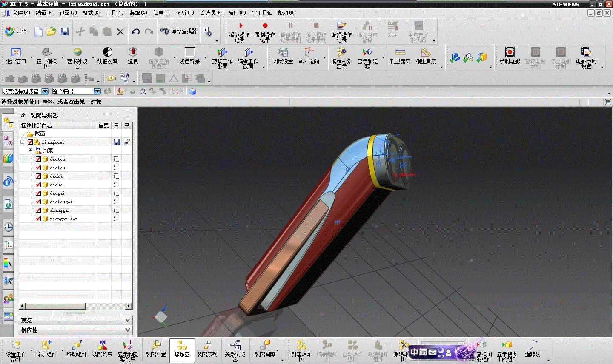
Task: Uncheck the xiangkuai assembly checkbox
Action: pyautogui.click(x=30, y=142)
